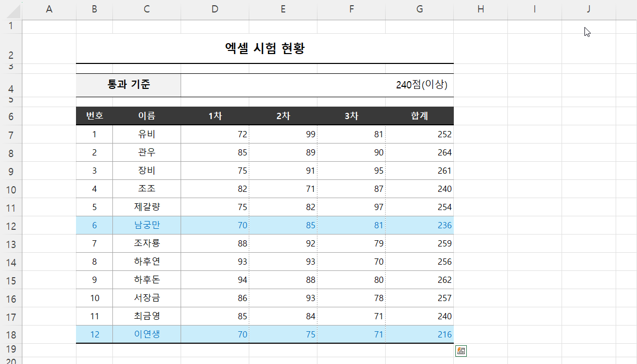Click the 번호 header cell
Viewport: 637px width, 364px height.
click(94, 116)
